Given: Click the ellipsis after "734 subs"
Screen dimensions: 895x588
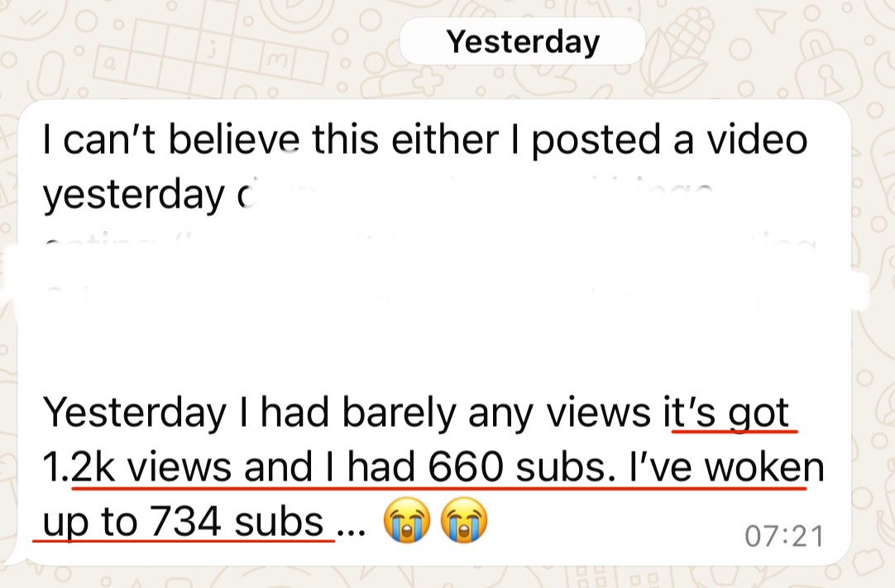Looking at the screenshot, I should click(x=352, y=526).
